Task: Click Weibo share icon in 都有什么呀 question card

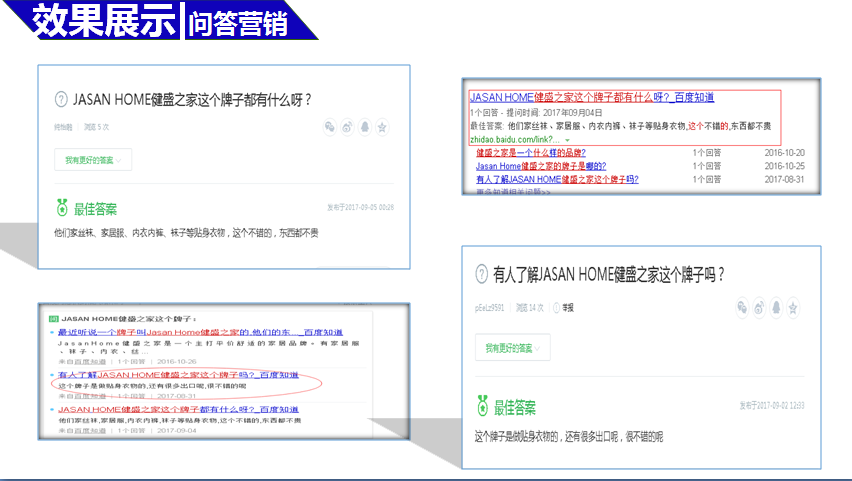Action: coord(347,127)
